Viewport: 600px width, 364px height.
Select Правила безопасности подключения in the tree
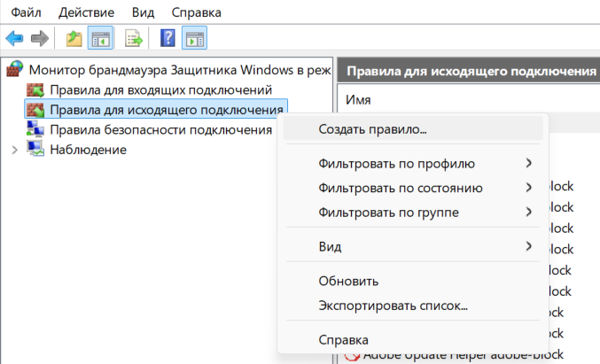click(x=160, y=129)
